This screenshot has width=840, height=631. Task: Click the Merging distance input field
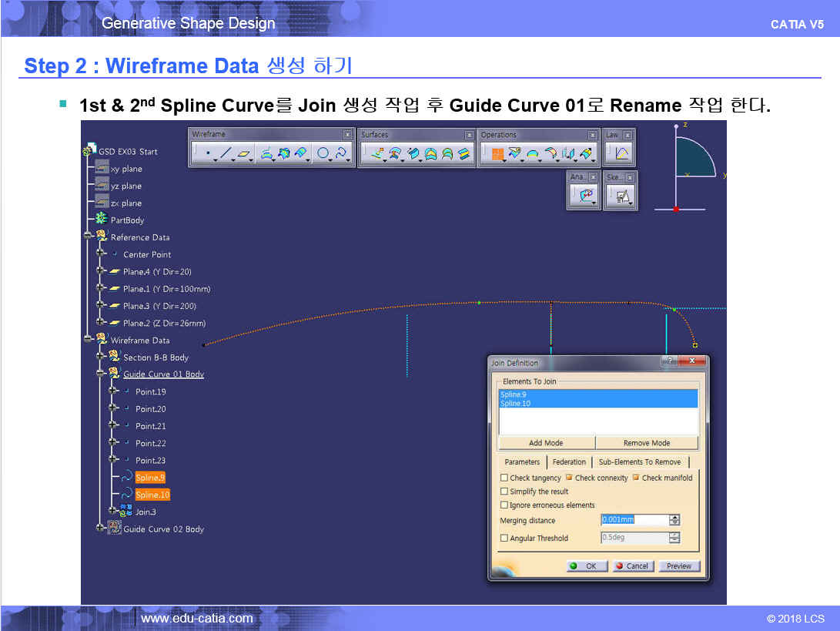tap(633, 520)
